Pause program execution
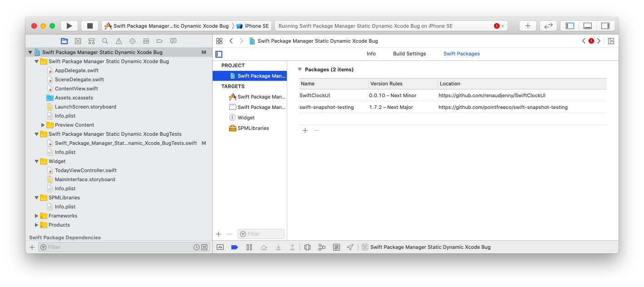The width and height of the screenshot is (644, 287). coord(249,247)
